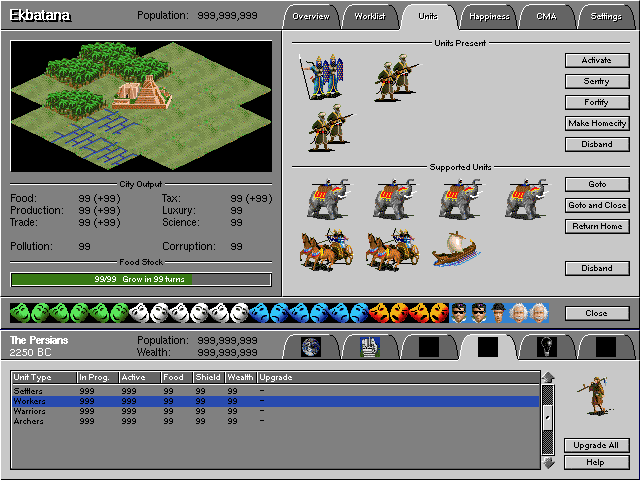Click the units list scroll down arrow
Screen dimensions: 640x480
pos(548,462)
